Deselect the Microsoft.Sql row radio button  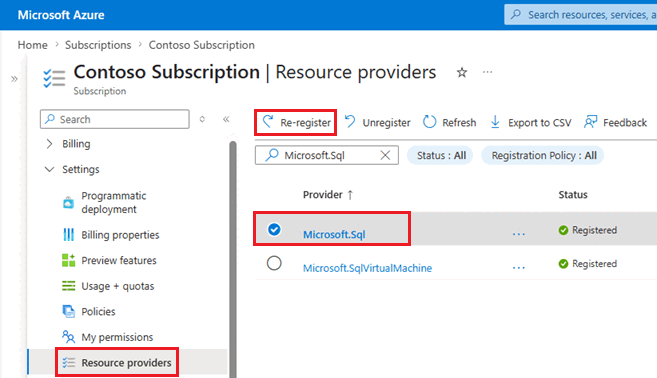click(274, 229)
